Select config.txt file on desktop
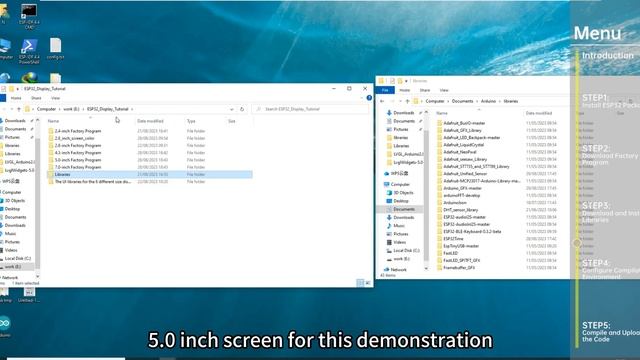 coord(55,49)
